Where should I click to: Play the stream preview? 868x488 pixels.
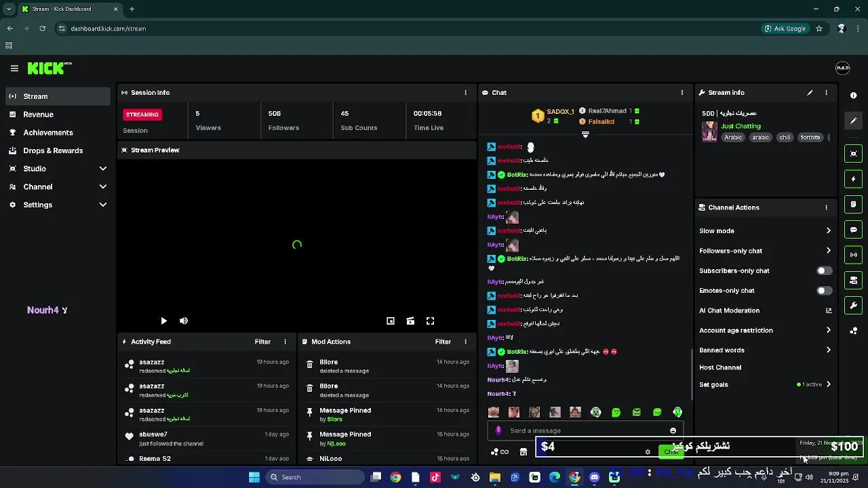(163, 321)
